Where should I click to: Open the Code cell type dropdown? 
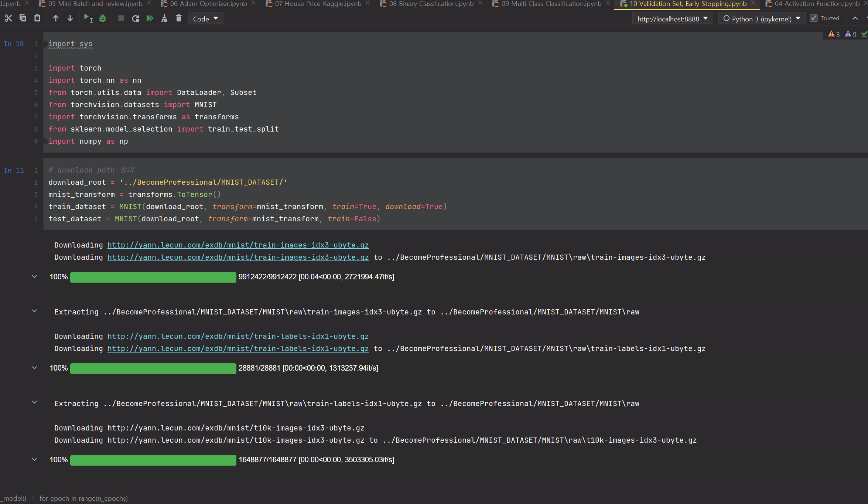coord(206,18)
